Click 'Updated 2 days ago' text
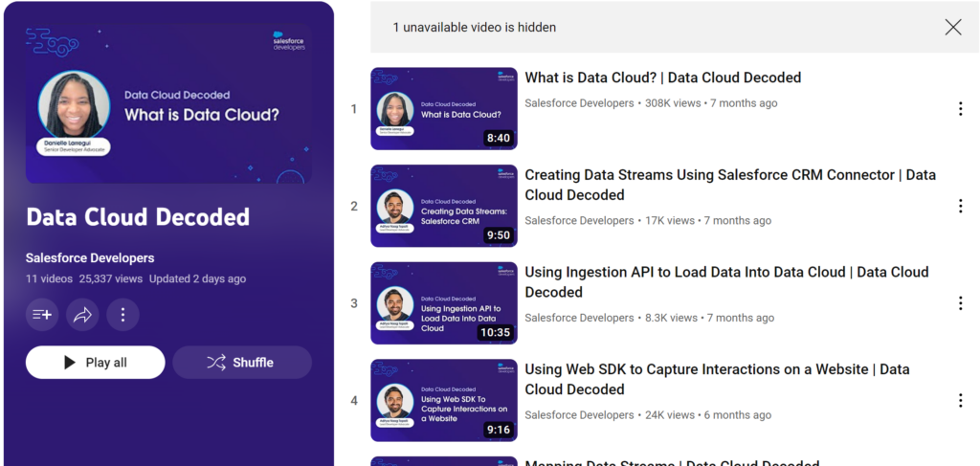The height and width of the screenshot is (466, 980). tap(197, 278)
